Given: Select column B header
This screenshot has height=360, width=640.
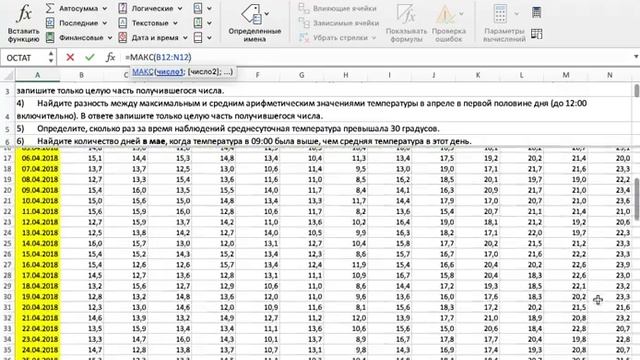Looking at the screenshot, I should [x=81, y=75].
